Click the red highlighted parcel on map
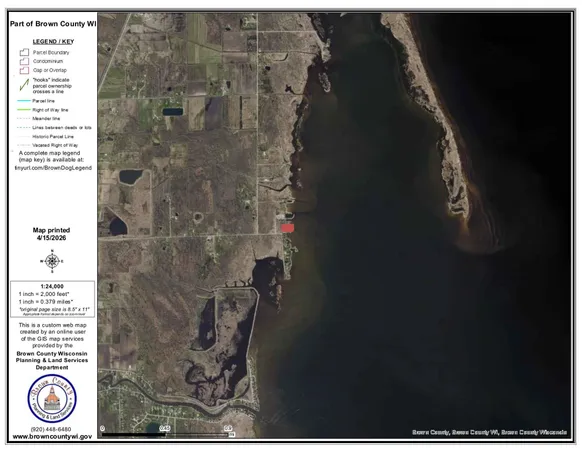 pos(287,228)
